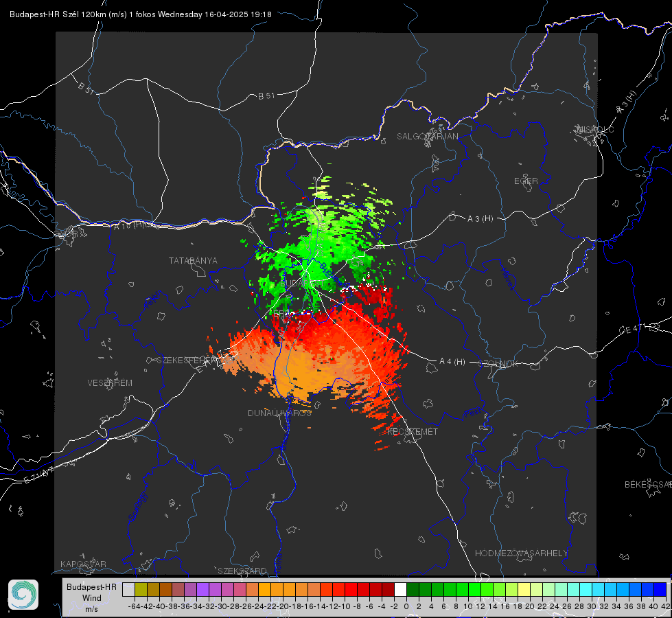Pick the cyan swatch between 28 and 30

tap(586, 589)
